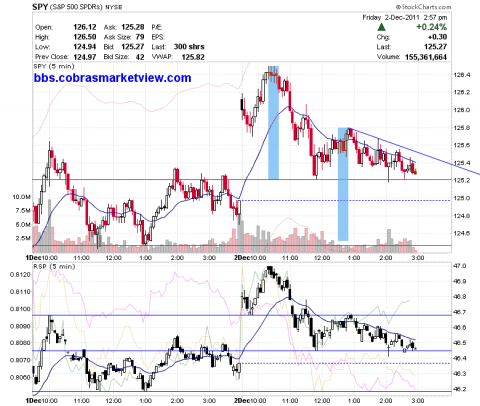Click the RSP (5 min) panel label

[54, 267]
